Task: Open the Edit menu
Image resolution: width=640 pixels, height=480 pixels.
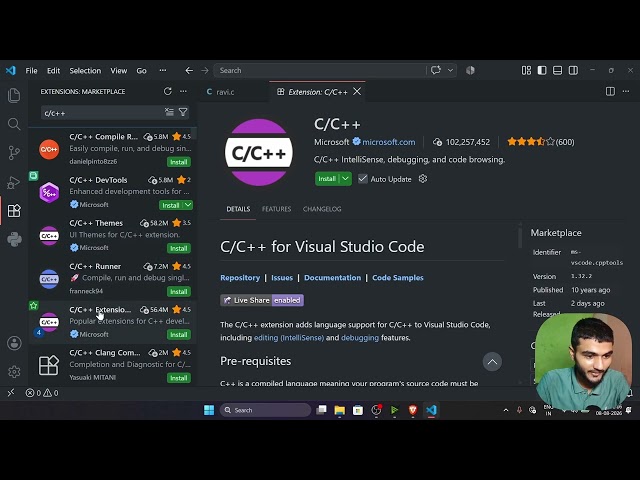Action: tap(53, 71)
